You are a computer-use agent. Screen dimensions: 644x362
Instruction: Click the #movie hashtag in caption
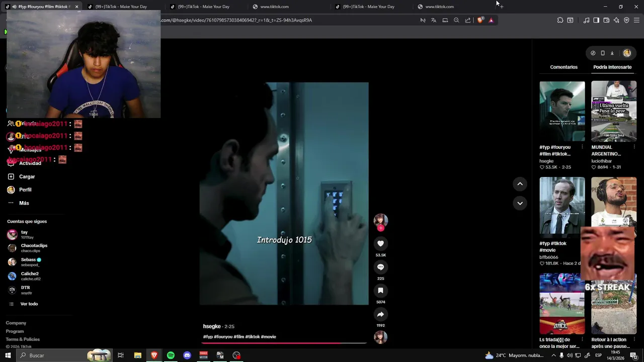(x=269, y=337)
